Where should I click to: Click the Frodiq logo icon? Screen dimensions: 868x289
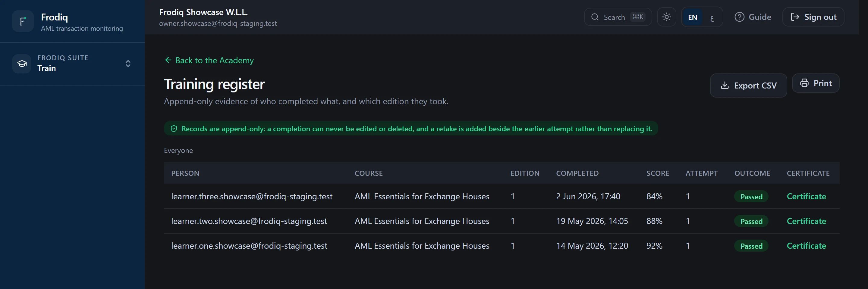23,21
